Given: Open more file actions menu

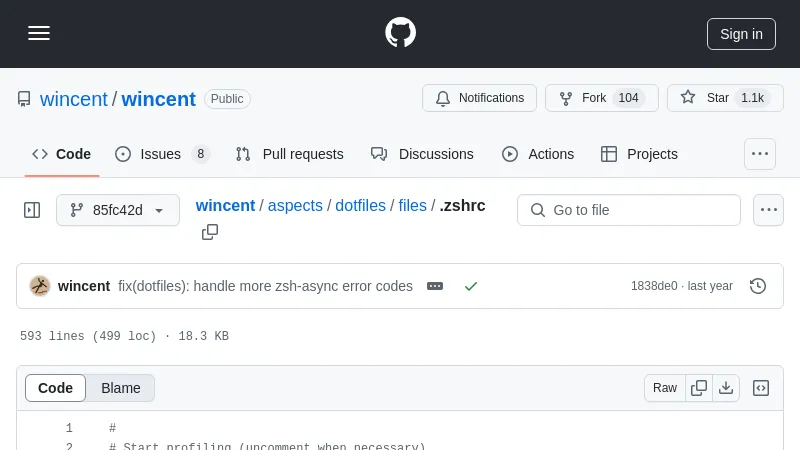Looking at the screenshot, I should click(768, 210).
